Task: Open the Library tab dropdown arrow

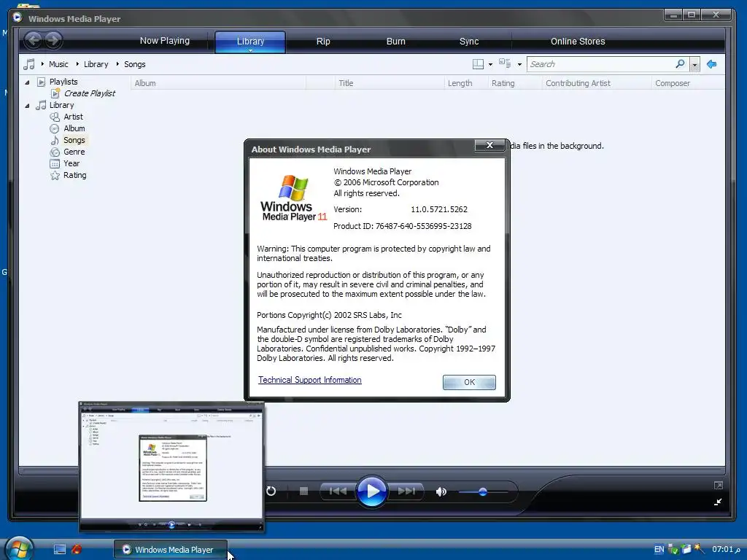Action: (x=250, y=50)
